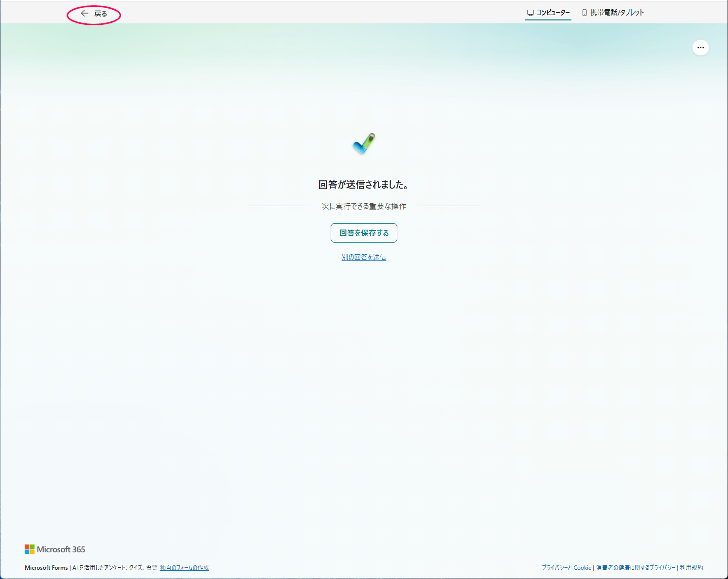Click the colorful checkmark icon
Screen dimensions: 728x579
click(364, 144)
